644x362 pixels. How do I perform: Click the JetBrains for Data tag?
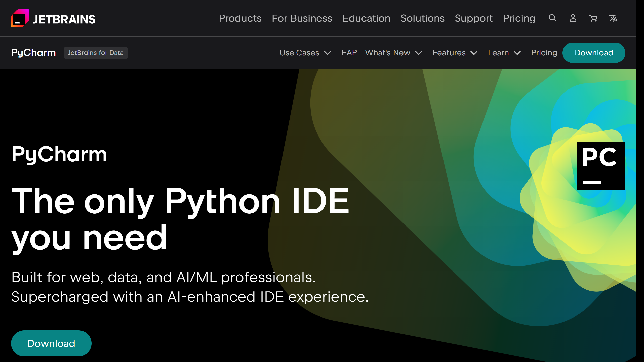[x=96, y=53]
